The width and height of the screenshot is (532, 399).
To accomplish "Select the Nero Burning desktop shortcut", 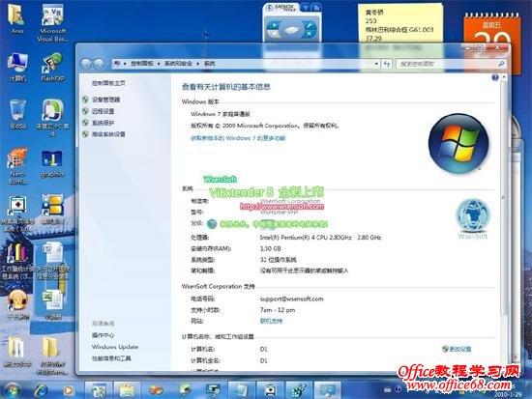I will (x=17, y=166).
